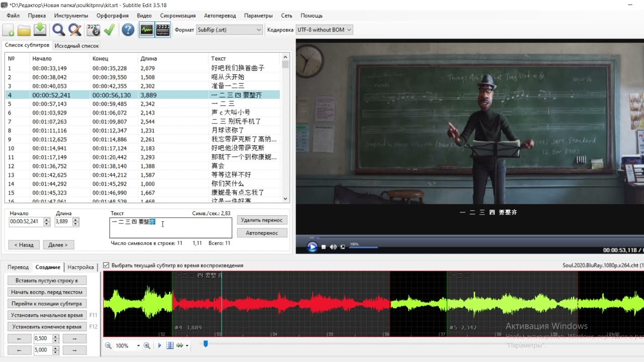644x362 pixels.
Task: Stop video playback with the square button
Action: 324,247
